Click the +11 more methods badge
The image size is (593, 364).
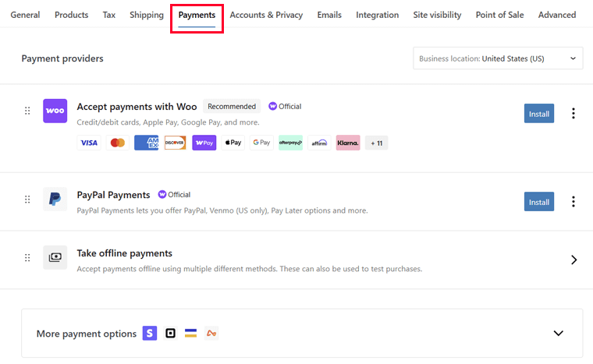[376, 143]
